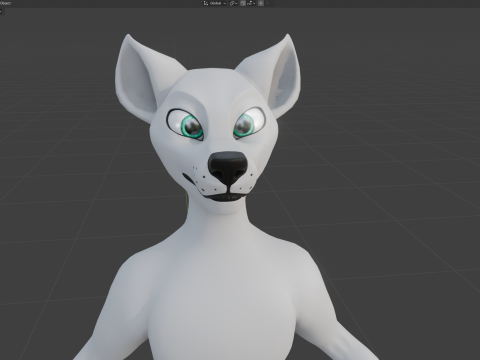Open the snapping options dropdown
Viewport: 480px width, 360px height.
click(x=251, y=3)
